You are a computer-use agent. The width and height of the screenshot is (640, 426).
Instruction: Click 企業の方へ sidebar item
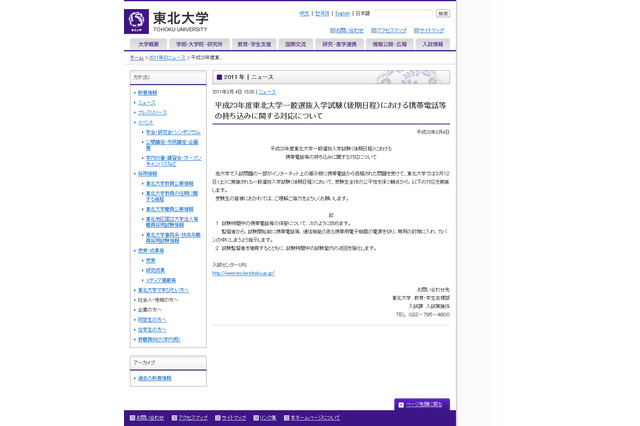coord(149,310)
